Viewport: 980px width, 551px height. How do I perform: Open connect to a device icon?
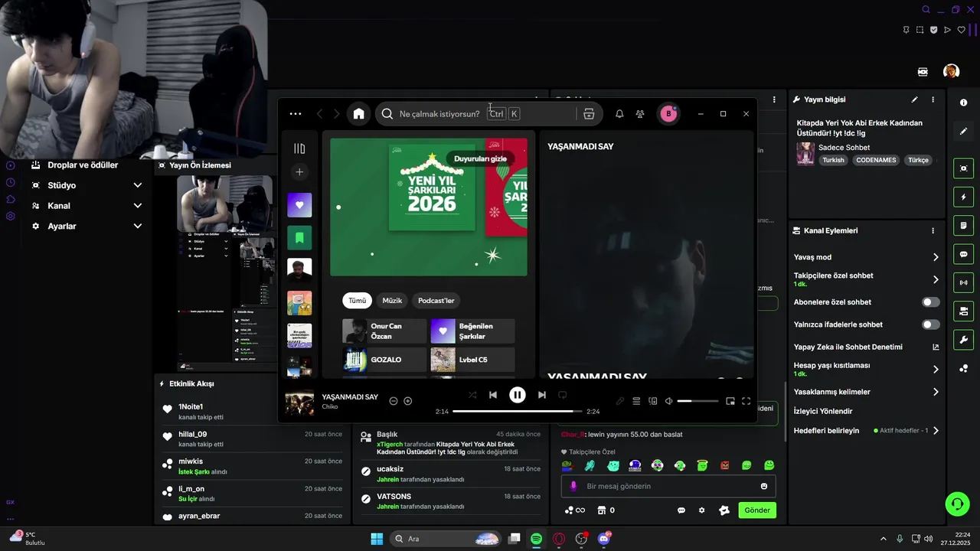point(653,401)
